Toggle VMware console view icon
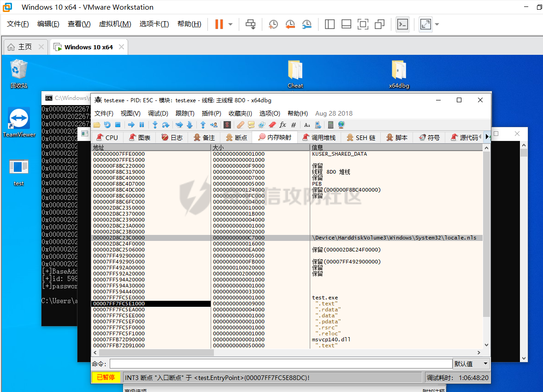Viewport: 543px width, 392px height. 402,24
